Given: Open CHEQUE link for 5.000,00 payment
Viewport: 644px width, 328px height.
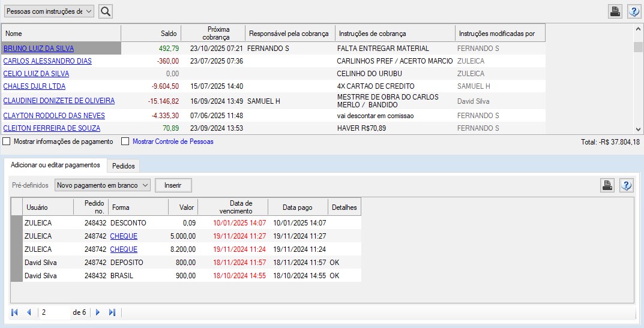Looking at the screenshot, I should coord(124,236).
